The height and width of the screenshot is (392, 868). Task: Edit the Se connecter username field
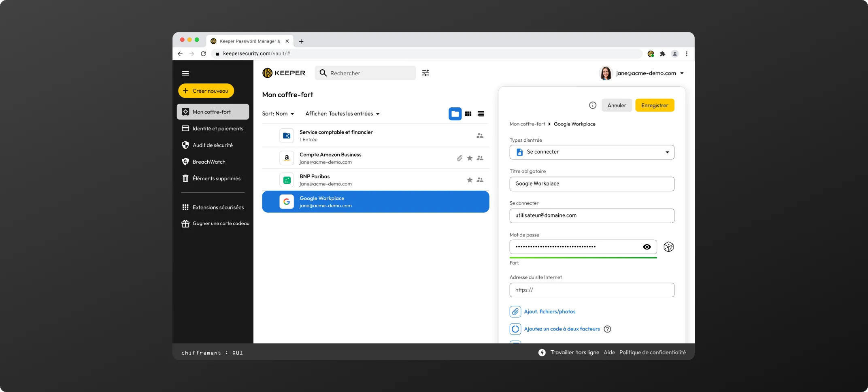(592, 215)
